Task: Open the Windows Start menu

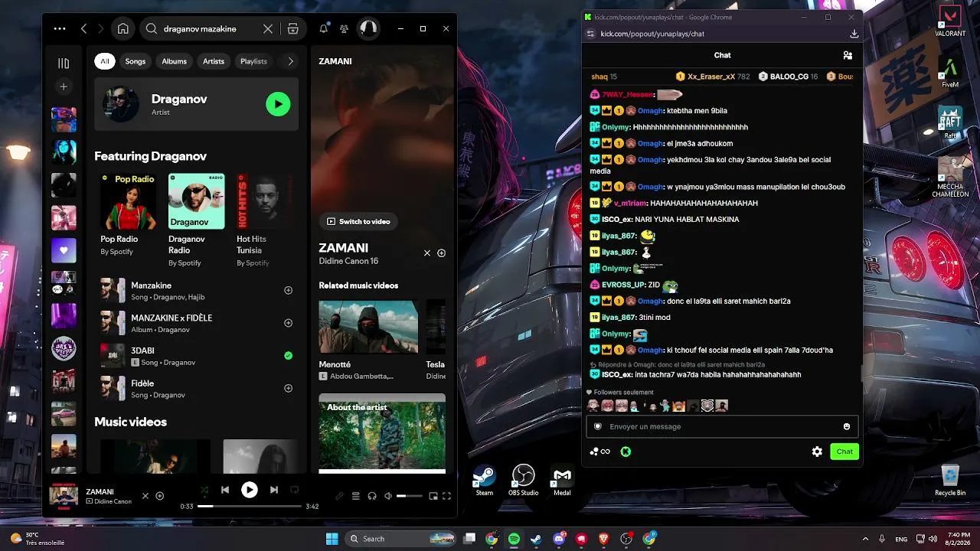Action: click(x=332, y=539)
